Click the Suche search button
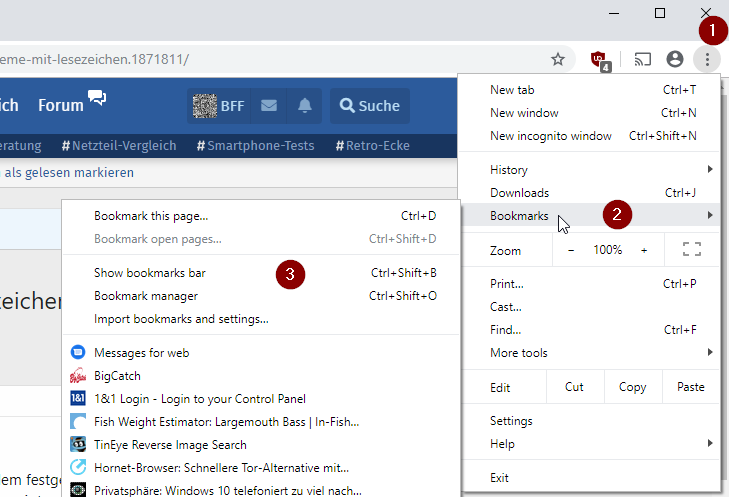The image size is (729, 497). coord(370,106)
